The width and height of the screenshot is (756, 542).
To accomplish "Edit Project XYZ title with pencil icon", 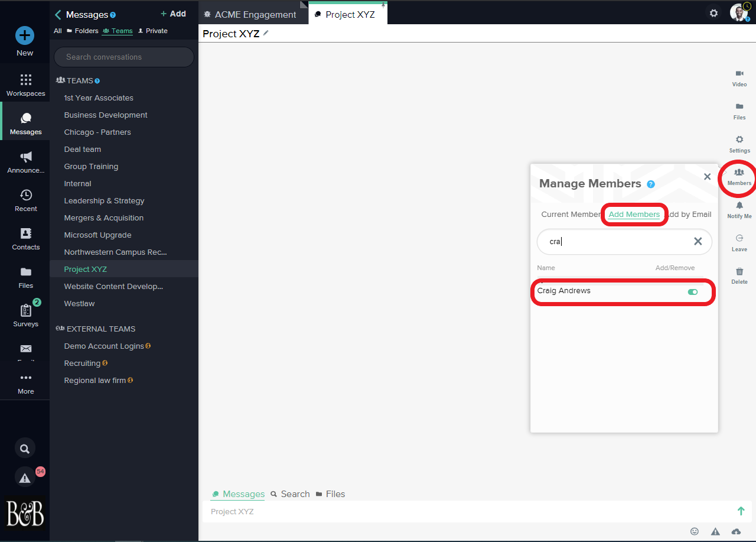I will tap(266, 33).
